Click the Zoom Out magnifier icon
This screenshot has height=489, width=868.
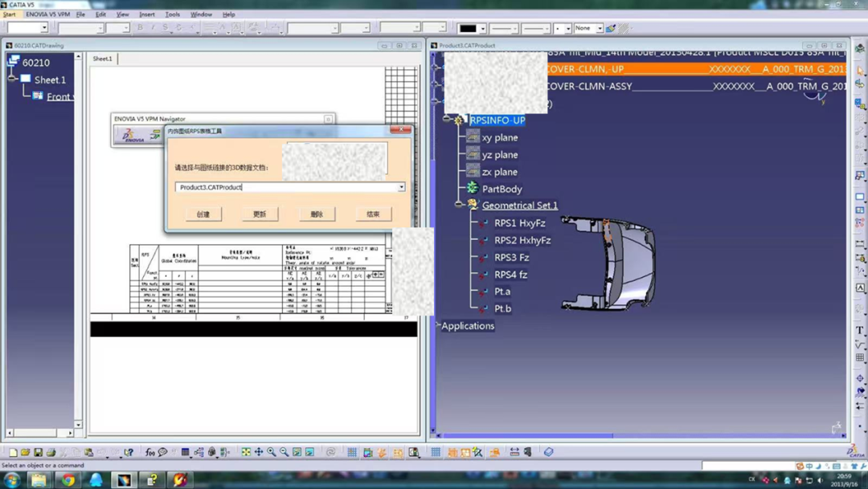click(x=284, y=453)
